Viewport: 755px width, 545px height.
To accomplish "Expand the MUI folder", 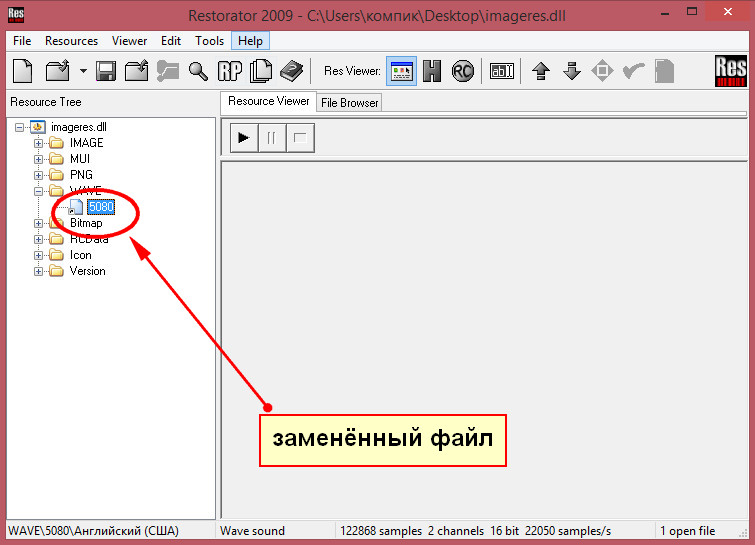I will pos(39,159).
